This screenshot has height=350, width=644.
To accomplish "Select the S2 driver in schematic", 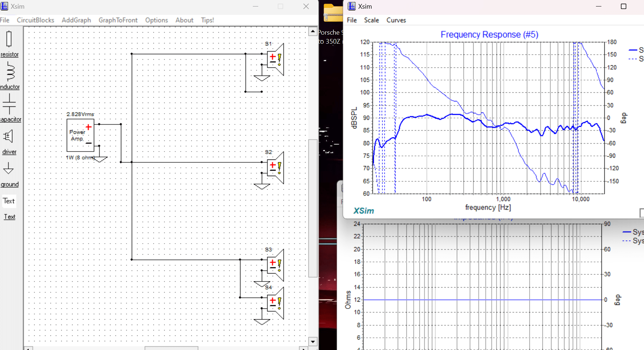I will click(275, 168).
